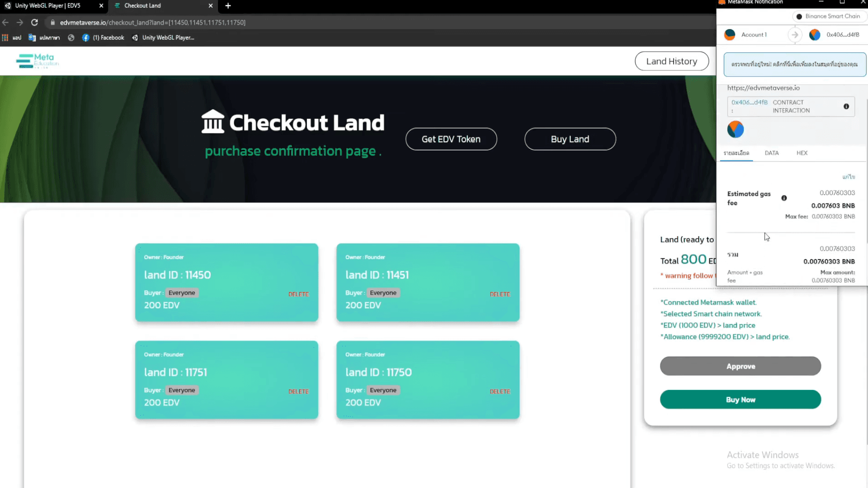Click the Account 1 avatar icon

pyautogui.click(x=730, y=34)
